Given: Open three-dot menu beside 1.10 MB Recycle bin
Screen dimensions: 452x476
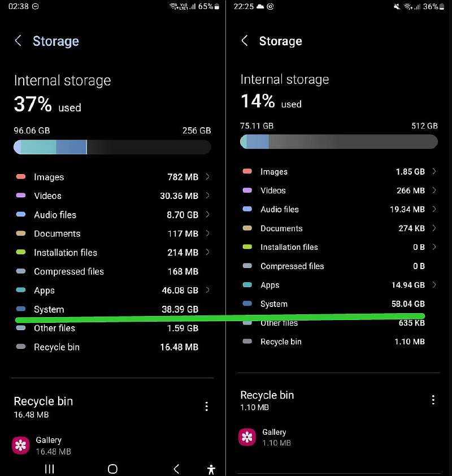Looking at the screenshot, I should pyautogui.click(x=433, y=400).
